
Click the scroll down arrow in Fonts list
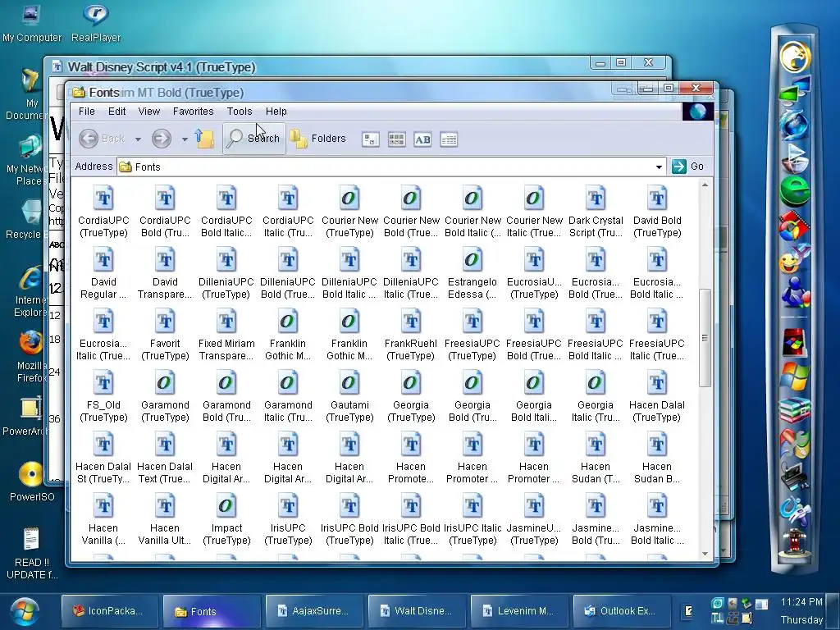(705, 554)
